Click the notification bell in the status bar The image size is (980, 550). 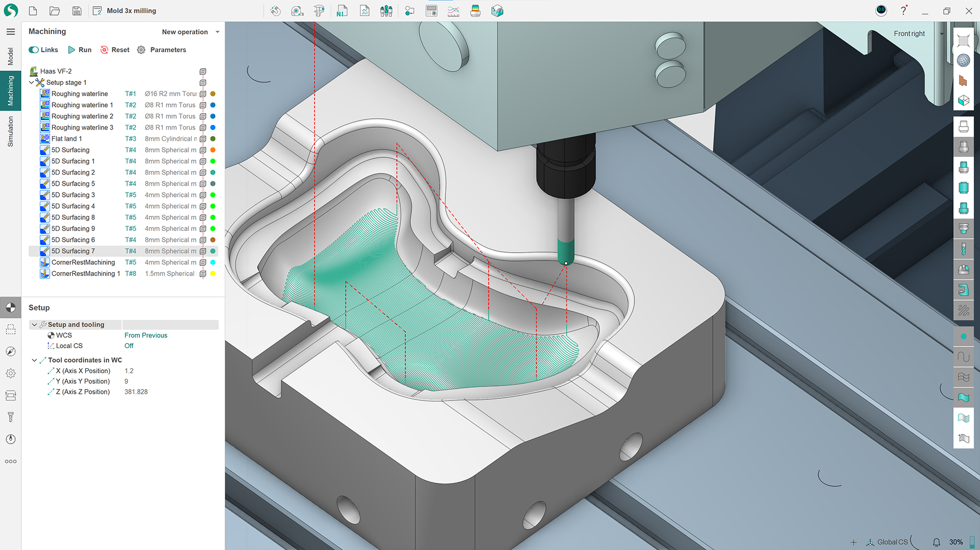coord(937,542)
